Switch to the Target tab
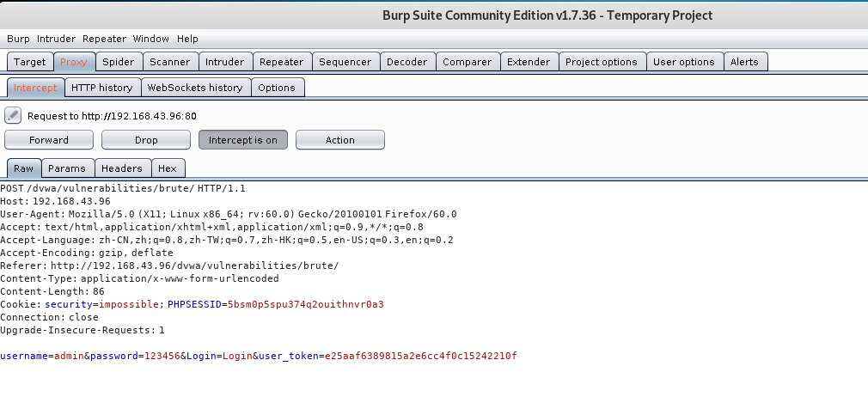 pos(30,62)
